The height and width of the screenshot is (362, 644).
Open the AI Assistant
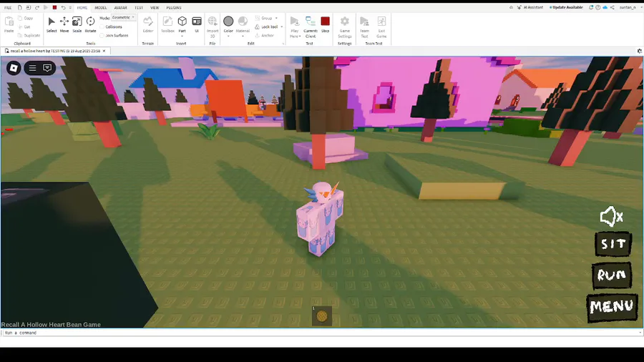click(x=530, y=7)
